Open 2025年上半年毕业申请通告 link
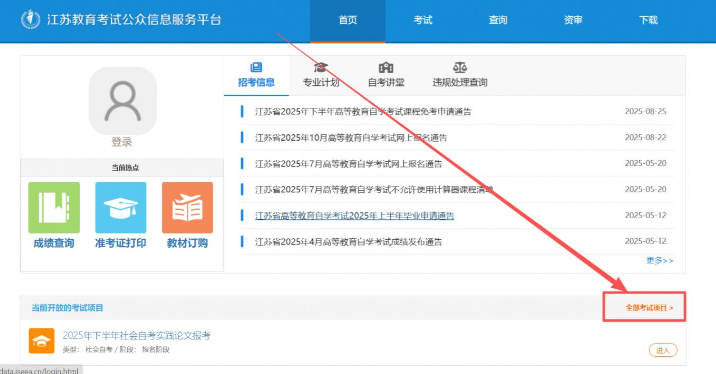 [354, 216]
